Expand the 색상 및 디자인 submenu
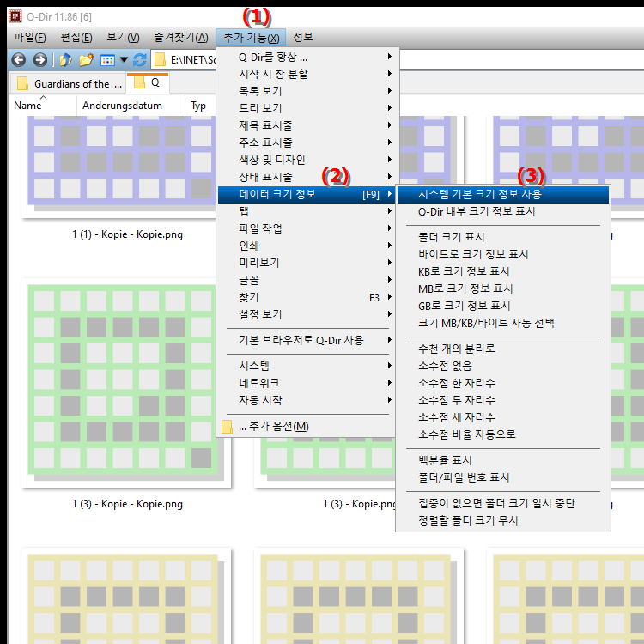This screenshot has width=644, height=644. (x=307, y=160)
